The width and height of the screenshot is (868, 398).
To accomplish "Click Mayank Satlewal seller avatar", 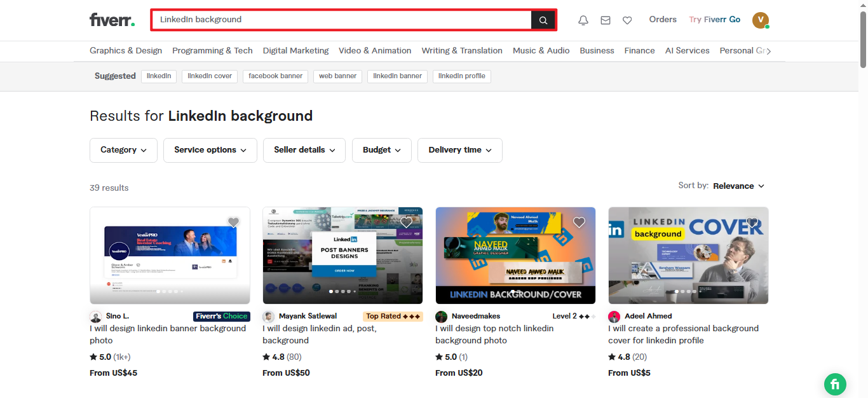I will (268, 317).
